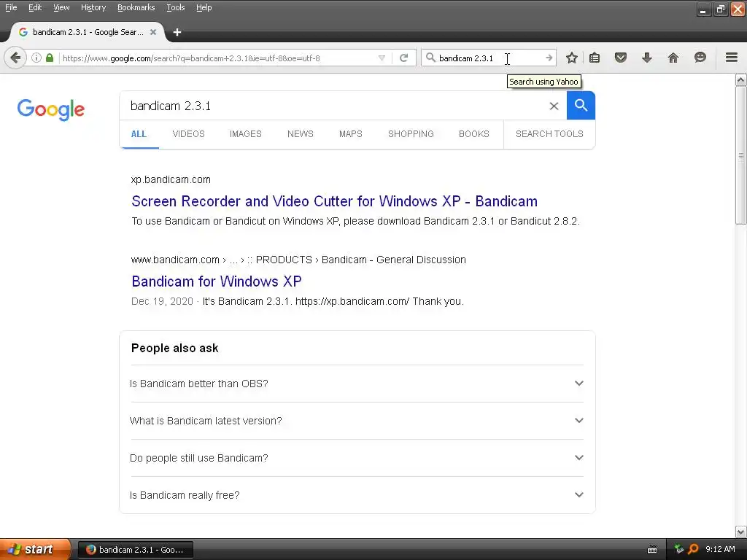Open the Help menu
Screen dimensions: 747x560
tap(204, 7)
